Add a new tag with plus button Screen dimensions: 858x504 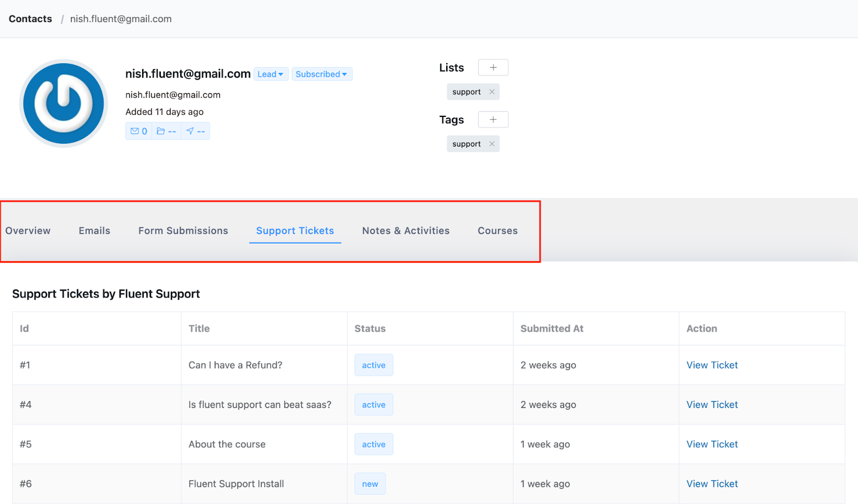(x=493, y=120)
